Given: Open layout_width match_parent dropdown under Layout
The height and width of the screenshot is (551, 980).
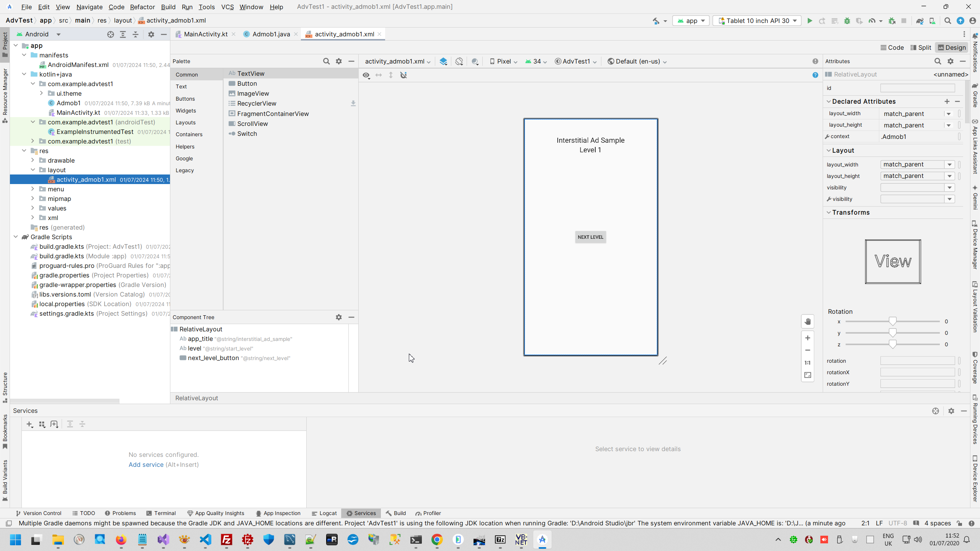Looking at the screenshot, I should 949,165.
